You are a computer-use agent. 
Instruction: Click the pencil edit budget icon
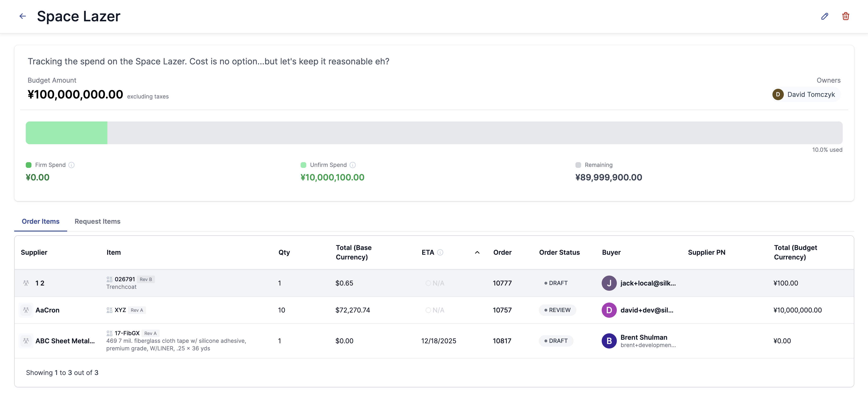click(824, 16)
